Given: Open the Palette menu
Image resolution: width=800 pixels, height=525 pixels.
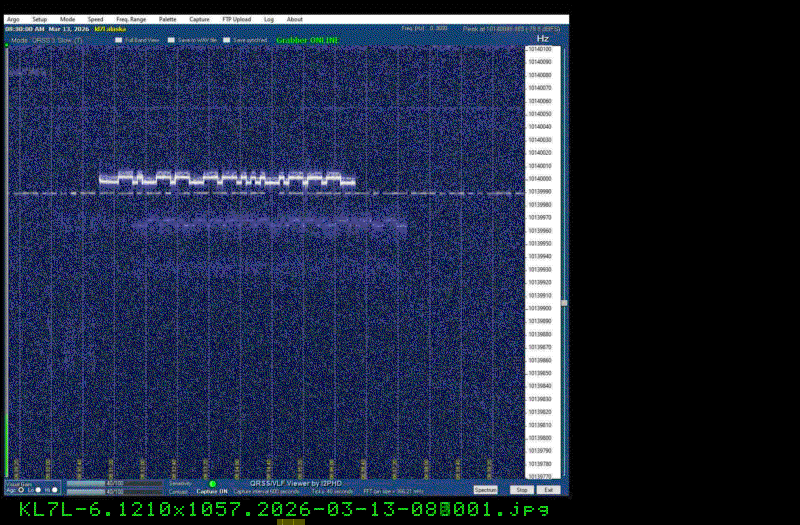Looking at the screenshot, I should [167, 19].
